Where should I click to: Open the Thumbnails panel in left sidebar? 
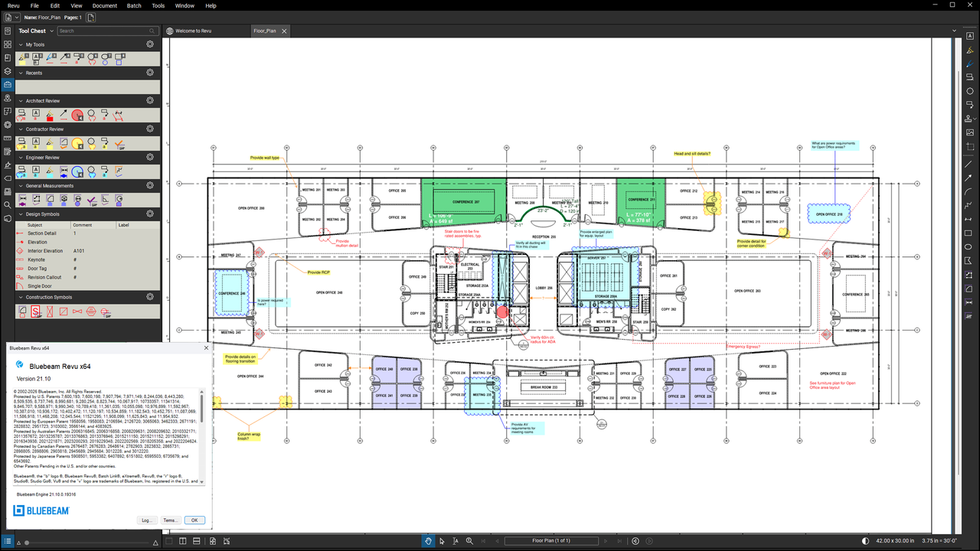pos(8,44)
